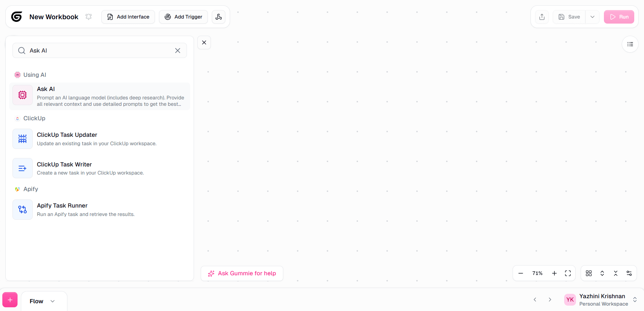The width and height of the screenshot is (644, 311).
Task: Click the auto-layout grid icon near zoom controls
Action: (x=589, y=273)
